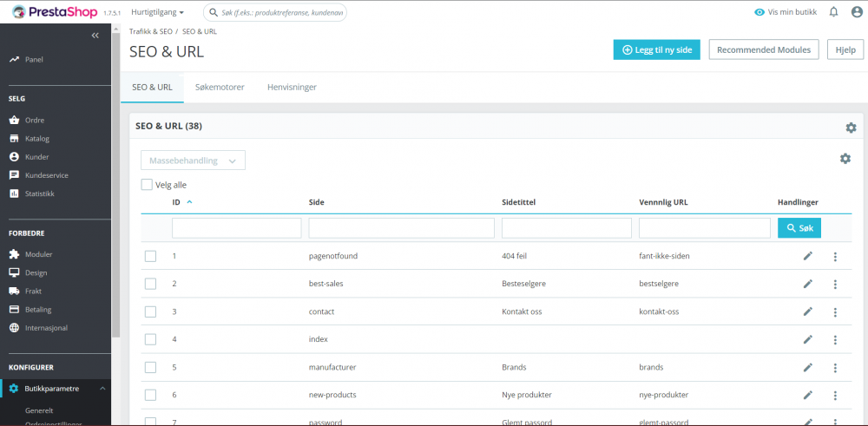Click the Internasjonal globe icon
This screenshot has width=868, height=426.
[15, 327]
